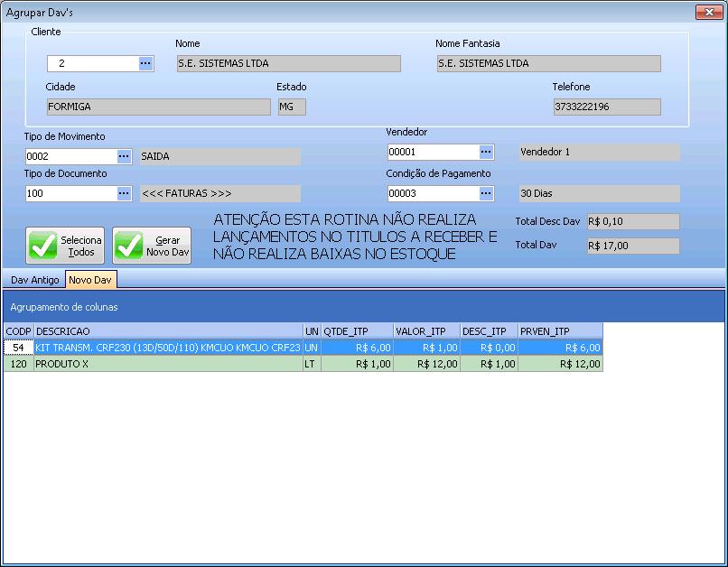This screenshot has height=567, width=728.
Task: Select the Novo Dav tab
Action: pos(90,280)
